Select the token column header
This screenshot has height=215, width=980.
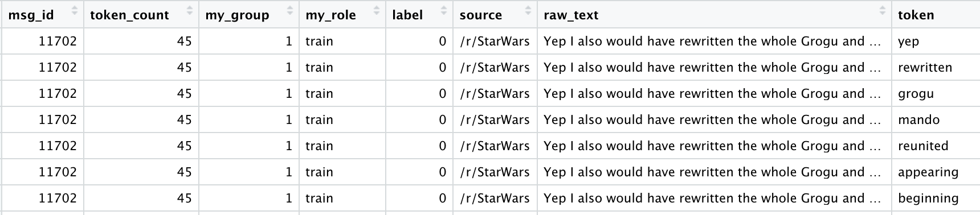[916, 15]
